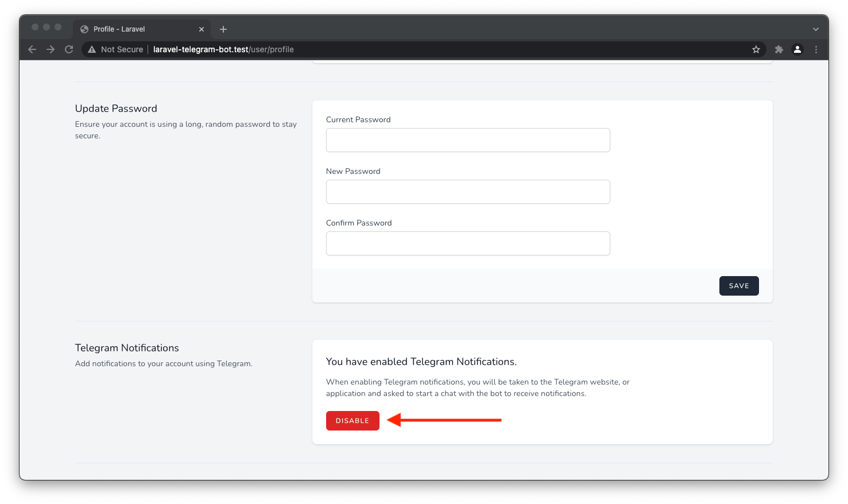Go back to the previous page

[32, 49]
